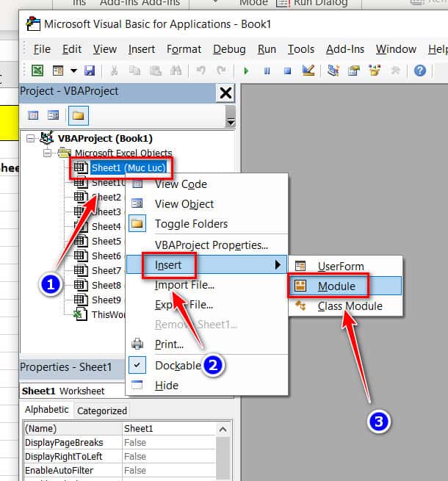Select Sheet9 in the project tree
The height and width of the screenshot is (481, 448).
coord(106,300)
